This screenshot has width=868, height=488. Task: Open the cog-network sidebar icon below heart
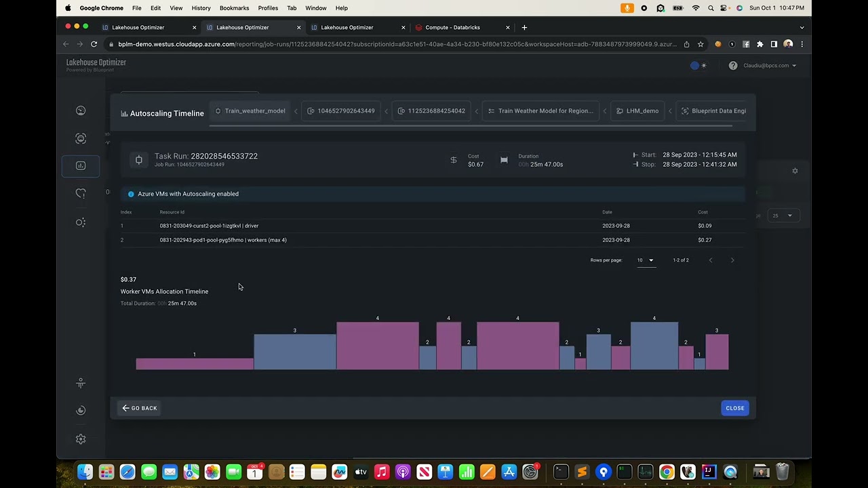coord(81,222)
